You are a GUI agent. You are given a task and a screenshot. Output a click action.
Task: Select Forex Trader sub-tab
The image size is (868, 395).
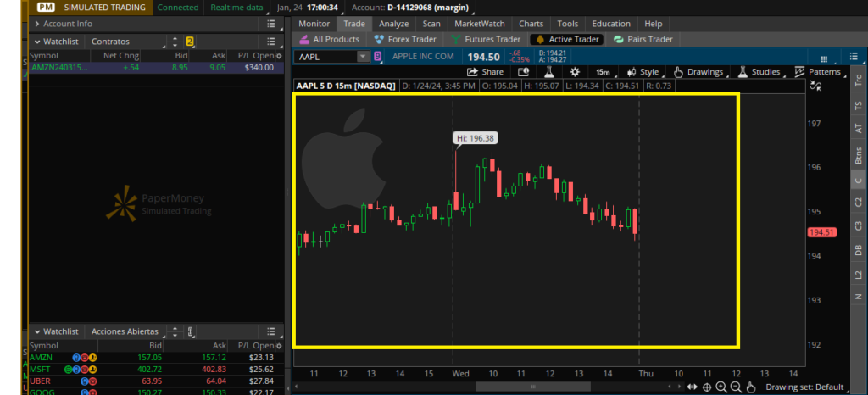(405, 39)
